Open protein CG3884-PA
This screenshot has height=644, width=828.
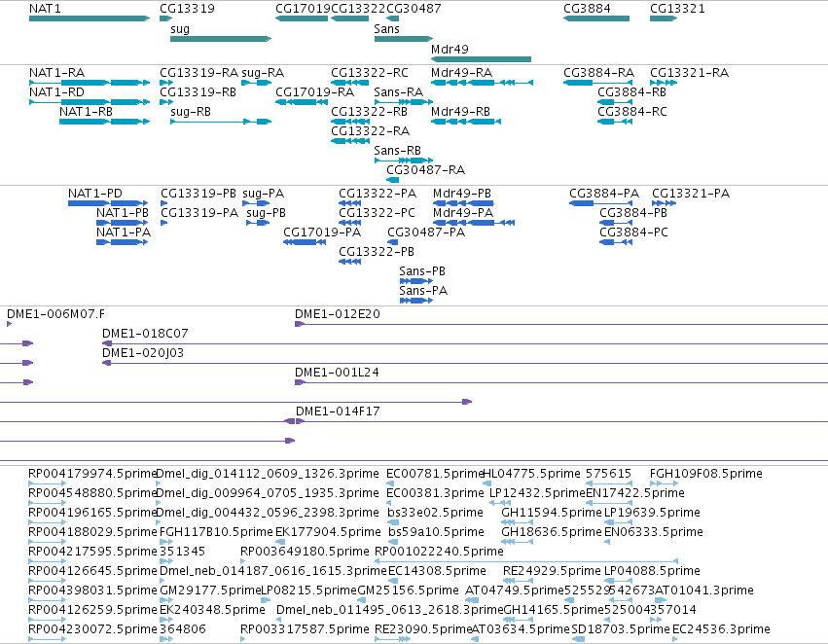[604, 194]
